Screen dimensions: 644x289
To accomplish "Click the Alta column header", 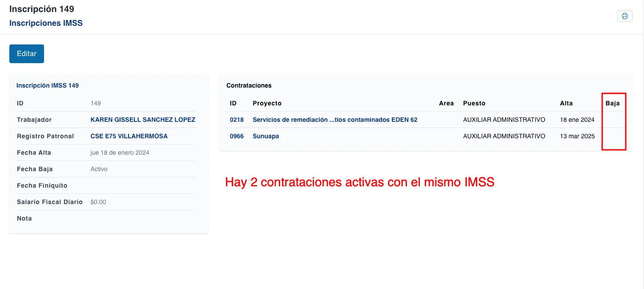I will pos(566,103).
